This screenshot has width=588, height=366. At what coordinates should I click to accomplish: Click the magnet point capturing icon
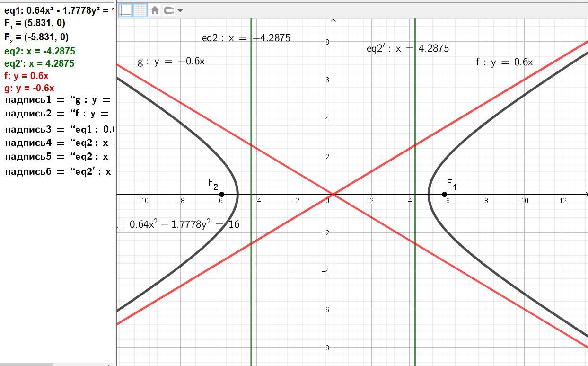[x=169, y=10]
